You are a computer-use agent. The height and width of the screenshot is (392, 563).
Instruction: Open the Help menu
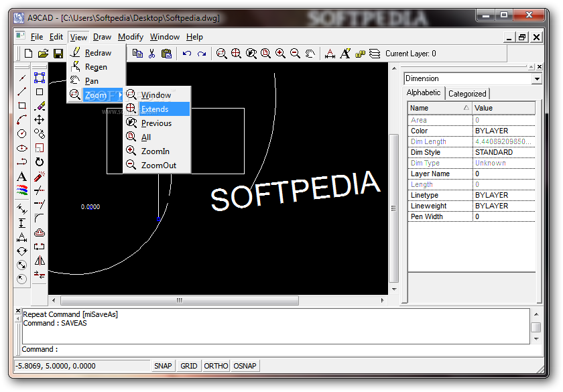click(194, 37)
